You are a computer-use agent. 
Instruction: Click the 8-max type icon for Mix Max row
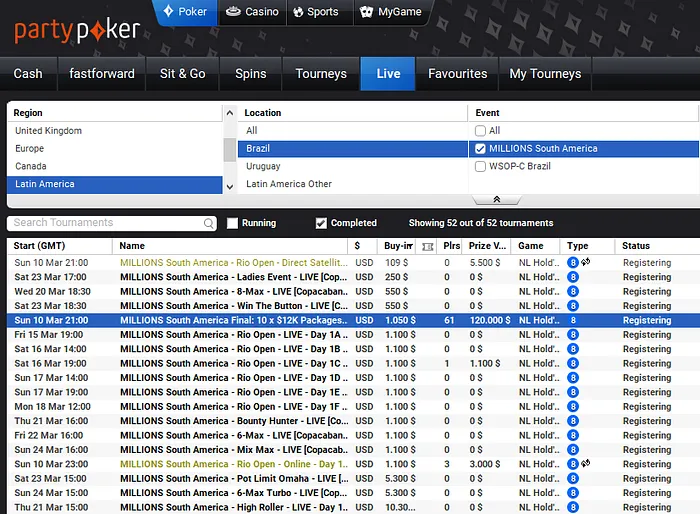573,450
